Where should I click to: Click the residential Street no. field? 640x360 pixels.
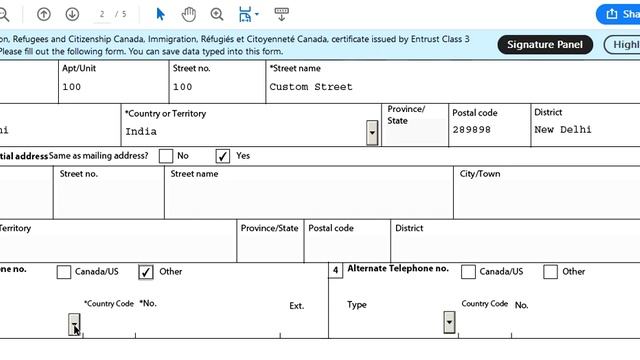pyautogui.click(x=109, y=198)
